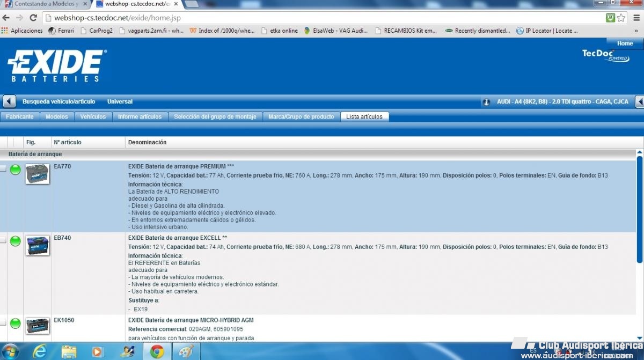This screenshot has height=360, width=644.
Task: Open Windows Explorer from the taskbar
Action: (69, 351)
